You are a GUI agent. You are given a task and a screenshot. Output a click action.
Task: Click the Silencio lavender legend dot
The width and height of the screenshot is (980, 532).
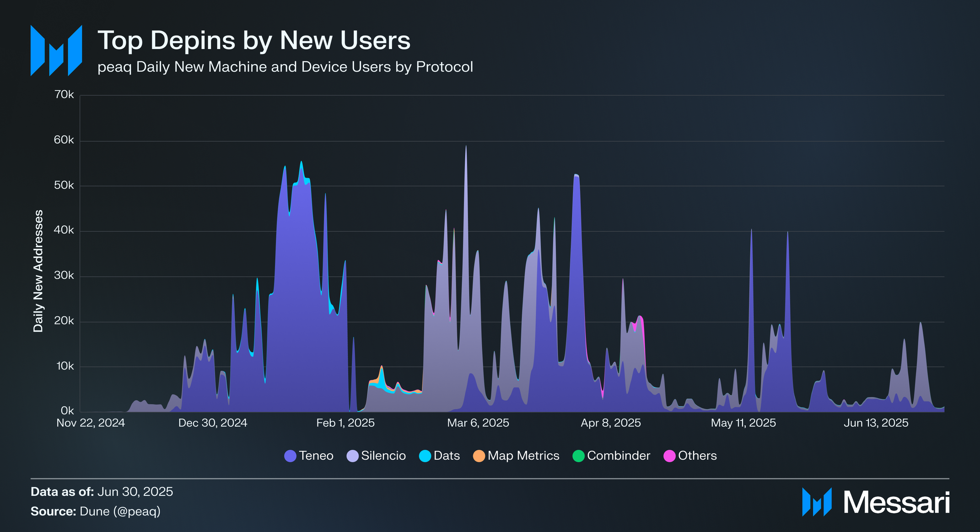pos(352,456)
